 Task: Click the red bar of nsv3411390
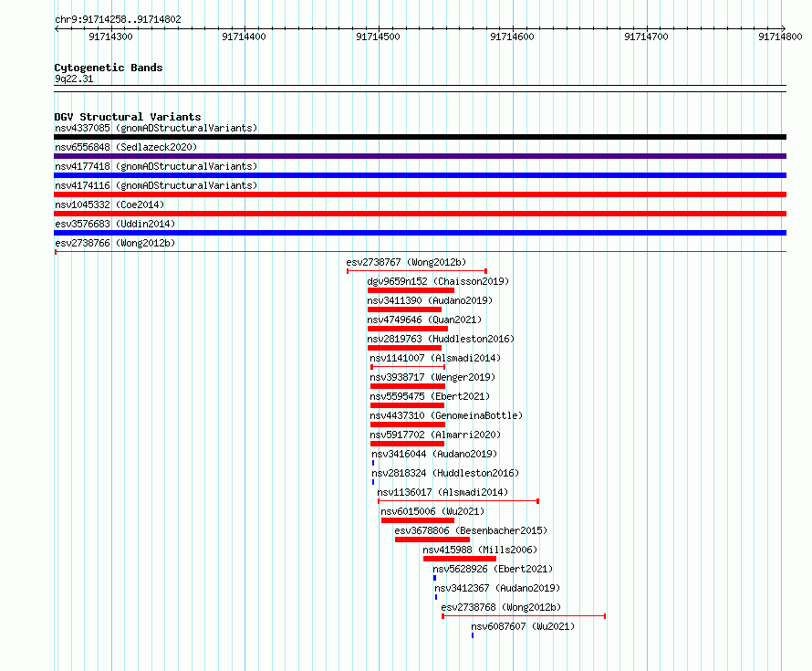point(404,309)
